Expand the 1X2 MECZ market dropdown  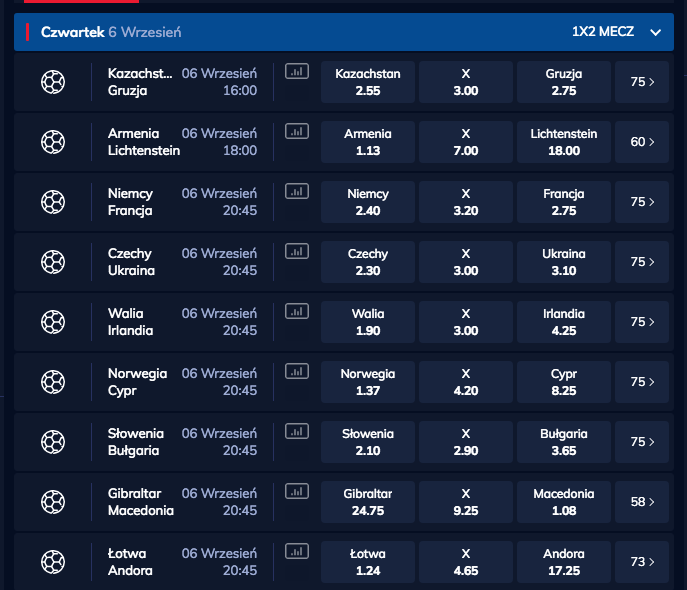655,32
